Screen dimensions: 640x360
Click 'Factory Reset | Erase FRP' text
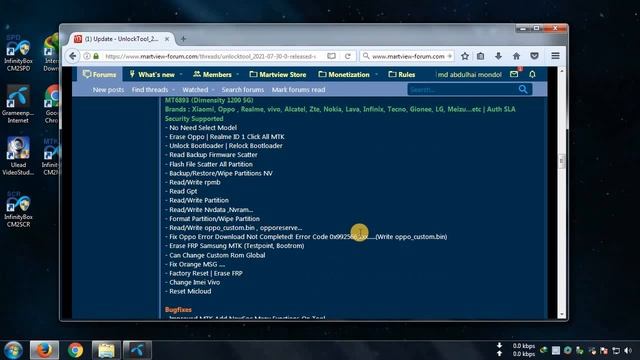[x=206, y=273]
